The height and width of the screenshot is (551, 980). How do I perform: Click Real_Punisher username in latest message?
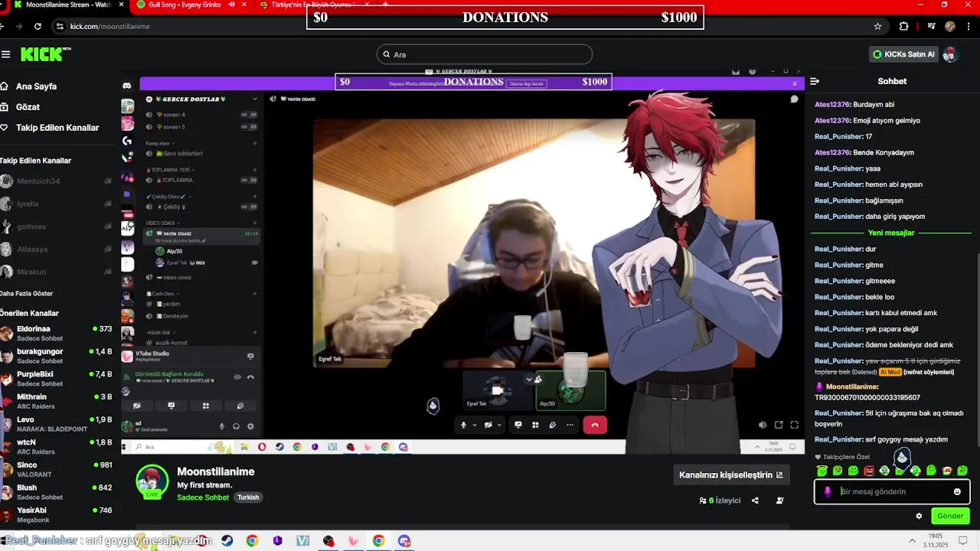point(839,439)
